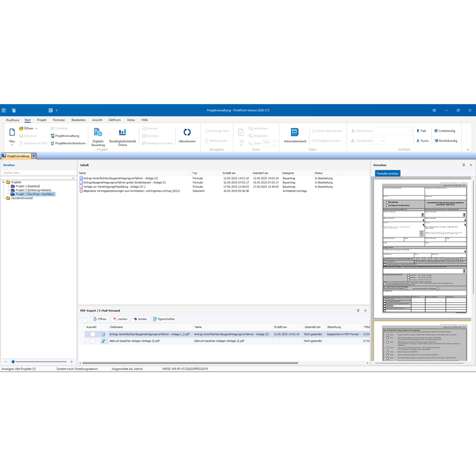476x476 pixels.
Task: Open the Extras ribbon tab
Action: pyautogui.click(x=131, y=120)
